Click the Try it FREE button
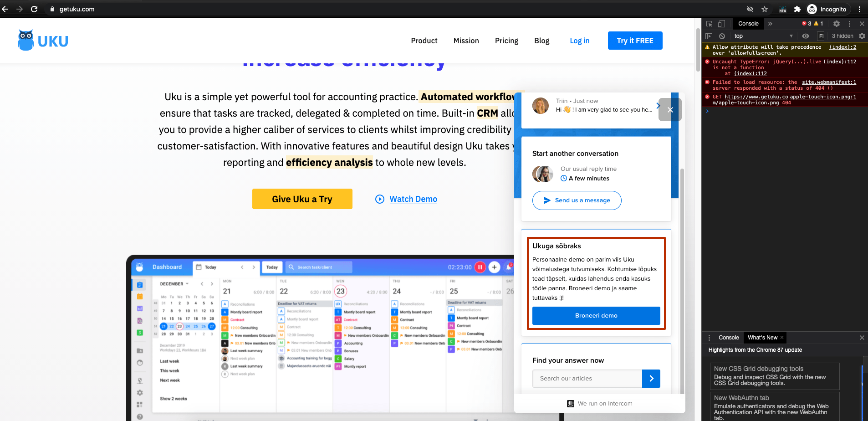868x421 pixels. [x=635, y=41]
